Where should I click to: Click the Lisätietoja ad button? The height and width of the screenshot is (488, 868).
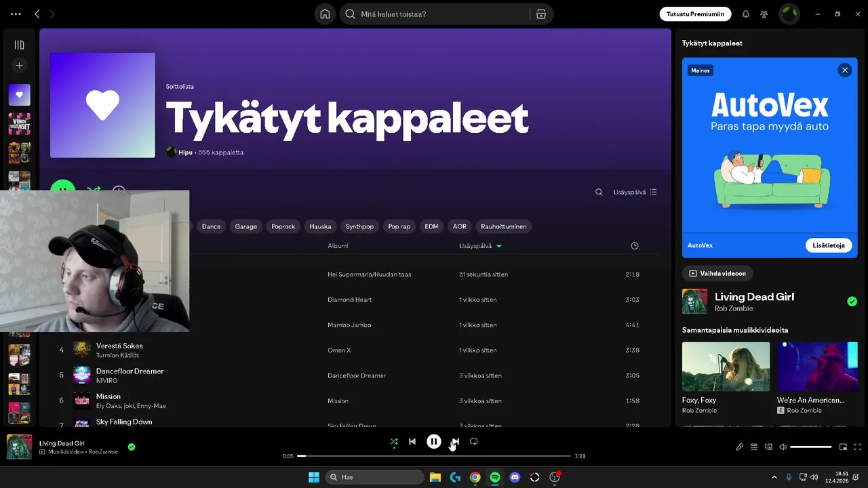[829, 245]
